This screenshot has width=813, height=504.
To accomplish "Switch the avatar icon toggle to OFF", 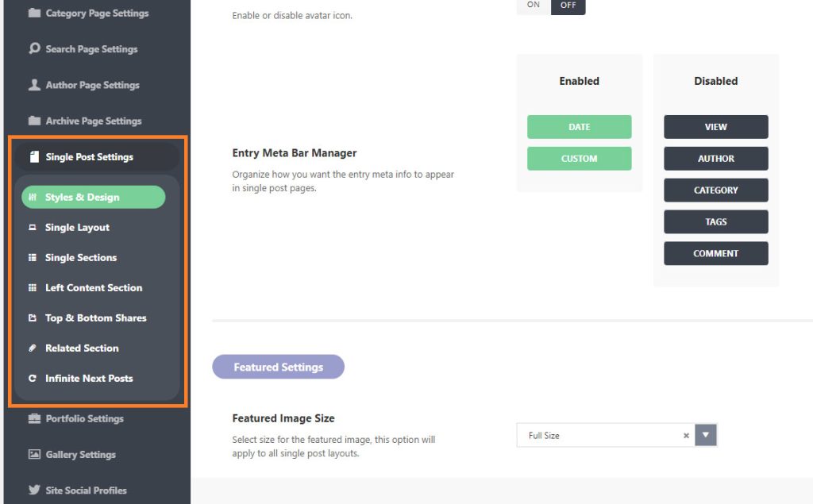I will (568, 6).
